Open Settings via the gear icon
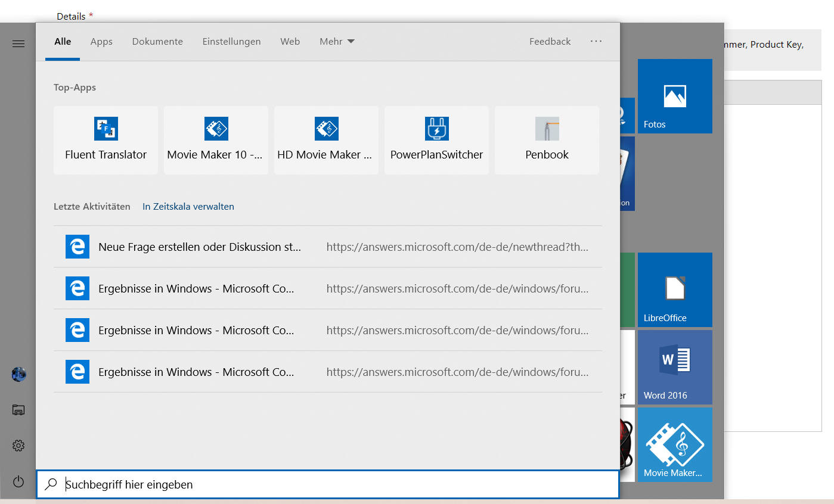 pyautogui.click(x=18, y=446)
